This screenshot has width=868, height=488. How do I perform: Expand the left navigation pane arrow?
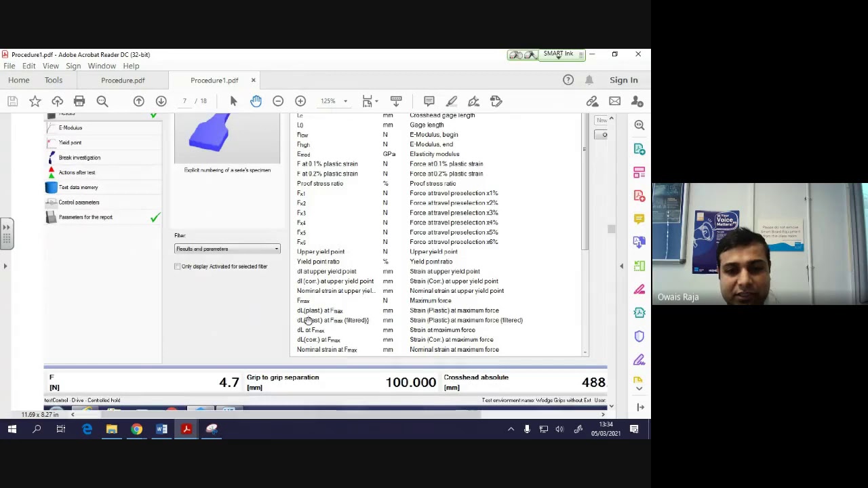pos(5,266)
